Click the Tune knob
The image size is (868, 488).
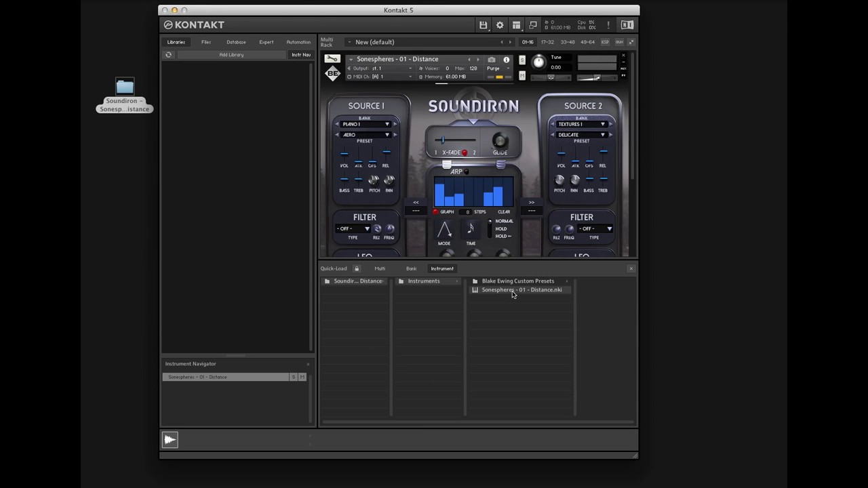point(538,62)
